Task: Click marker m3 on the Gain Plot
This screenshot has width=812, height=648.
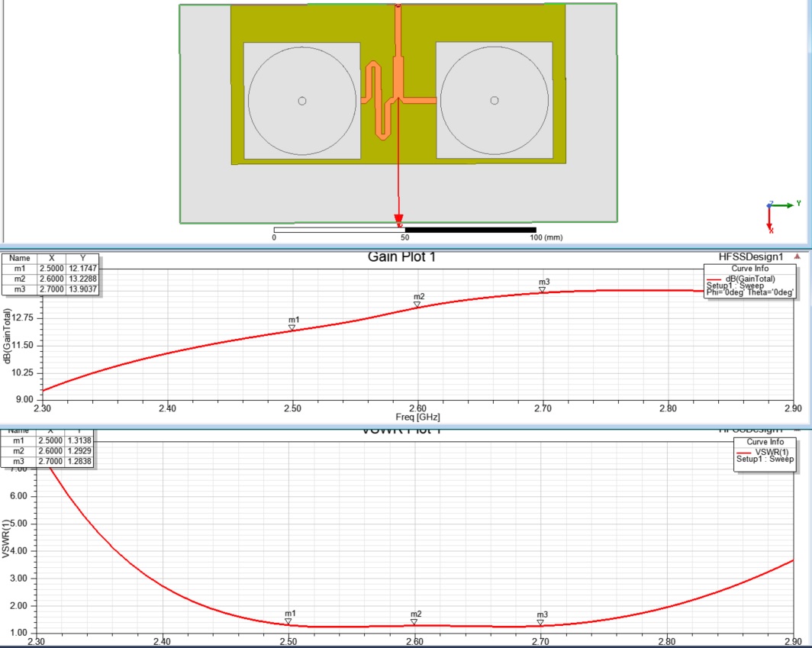Action: (543, 289)
